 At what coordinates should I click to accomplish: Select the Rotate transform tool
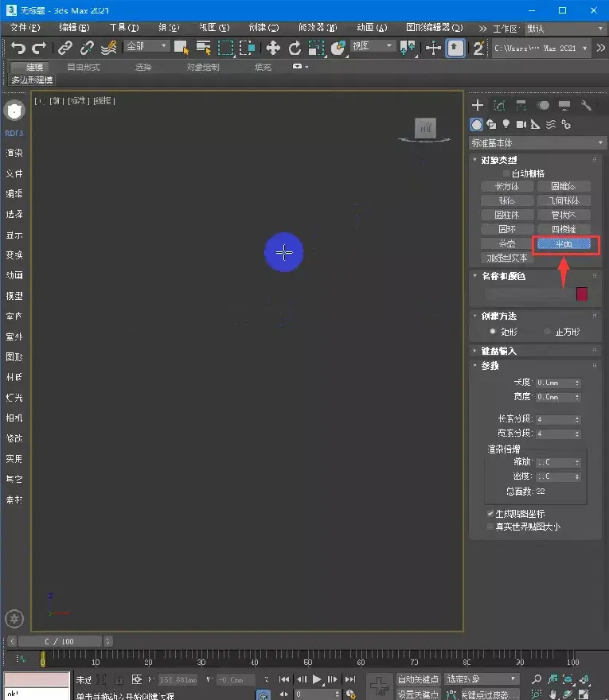[x=295, y=48]
